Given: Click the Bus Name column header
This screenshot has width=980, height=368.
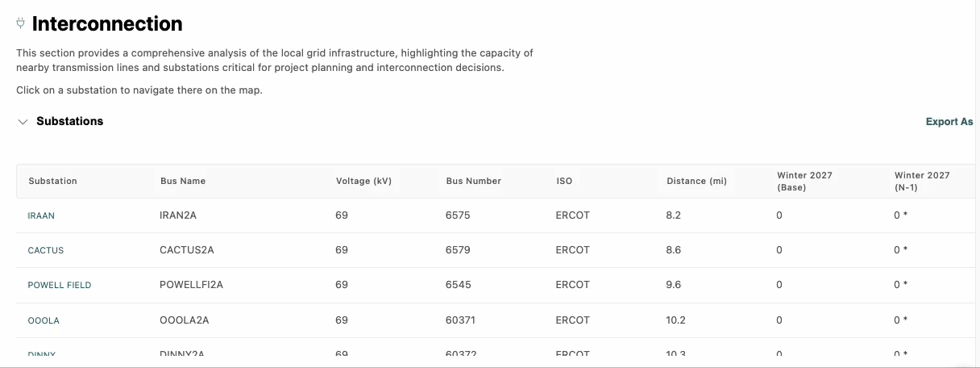Looking at the screenshot, I should tap(183, 181).
